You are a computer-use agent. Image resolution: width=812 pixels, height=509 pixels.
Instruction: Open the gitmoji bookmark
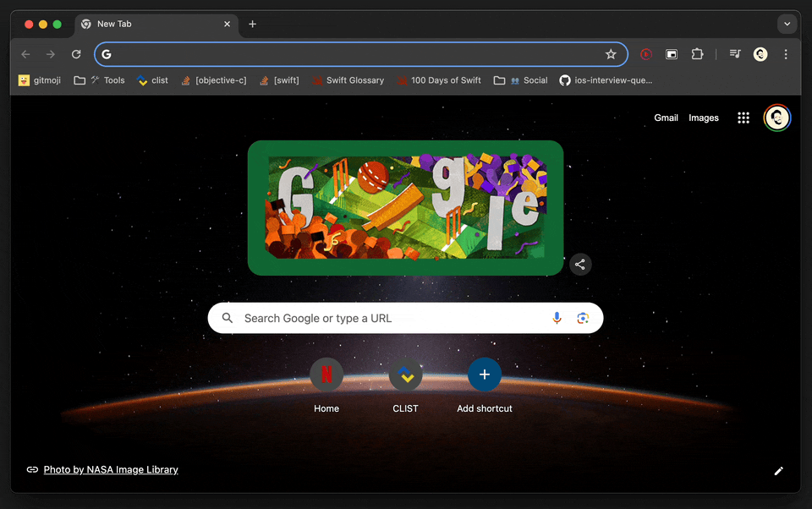pyautogui.click(x=40, y=80)
